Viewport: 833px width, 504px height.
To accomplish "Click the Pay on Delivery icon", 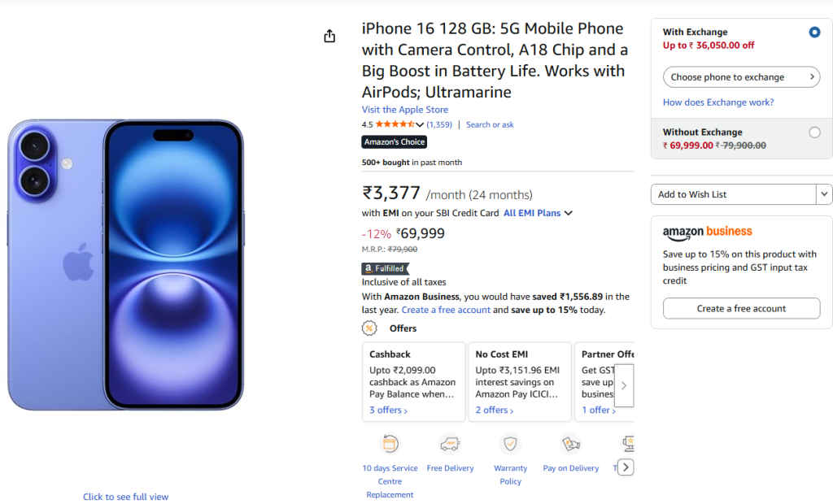I will (570, 443).
